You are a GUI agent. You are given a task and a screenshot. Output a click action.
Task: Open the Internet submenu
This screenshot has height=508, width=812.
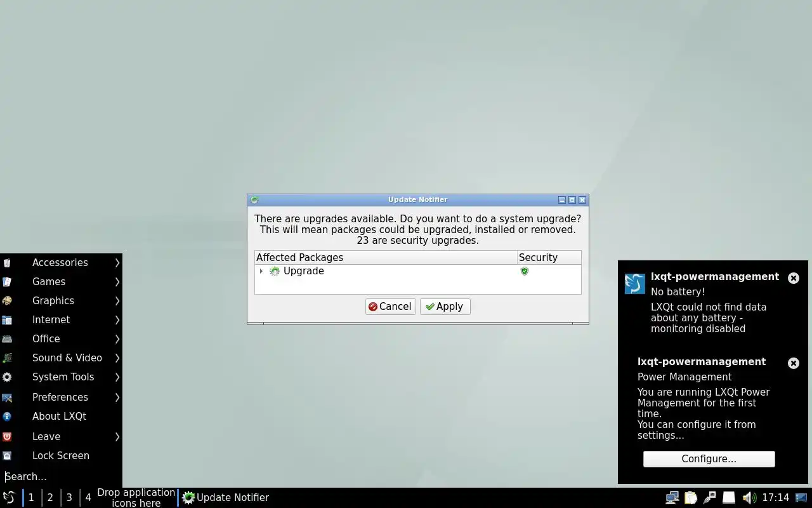[61, 319]
